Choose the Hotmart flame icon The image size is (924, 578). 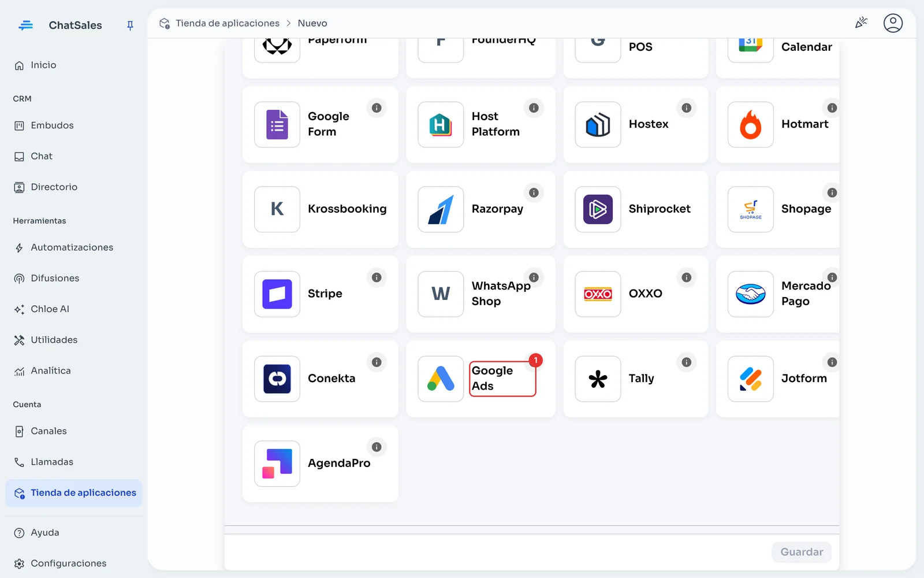click(751, 125)
